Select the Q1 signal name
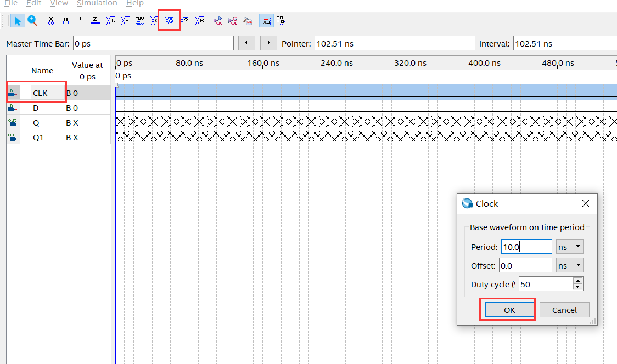Image resolution: width=617 pixels, height=364 pixels. pyautogui.click(x=38, y=138)
